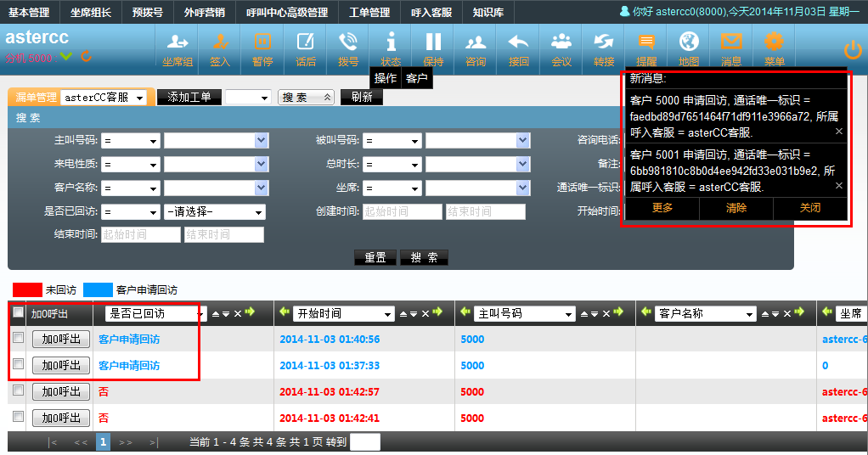Open the 外呼营销 menu
Image resolution: width=868 pixels, height=455 pixels.
coord(204,13)
